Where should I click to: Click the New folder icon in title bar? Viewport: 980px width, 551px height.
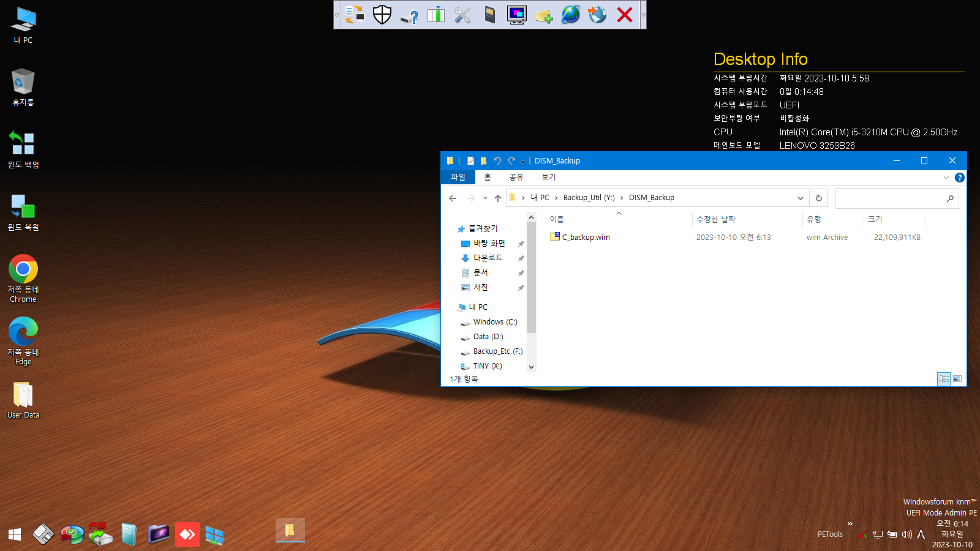tap(483, 161)
